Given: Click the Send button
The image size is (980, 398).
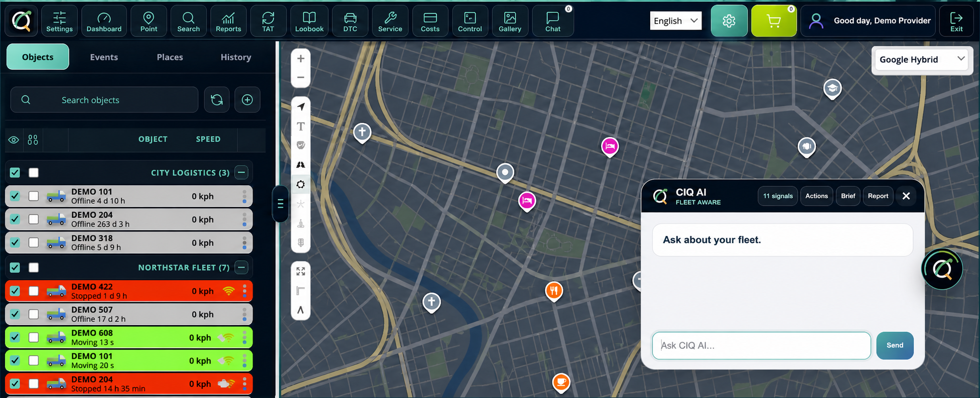Looking at the screenshot, I should coord(895,345).
